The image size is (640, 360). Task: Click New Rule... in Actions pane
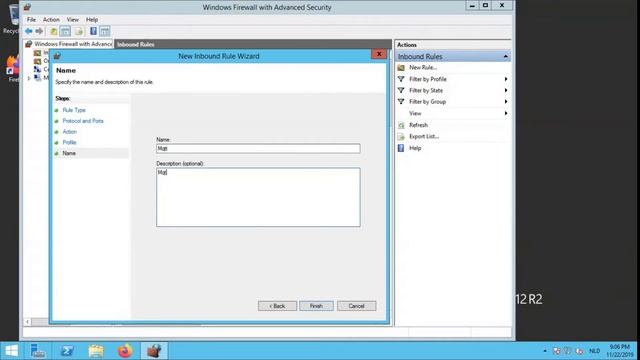coord(423,67)
